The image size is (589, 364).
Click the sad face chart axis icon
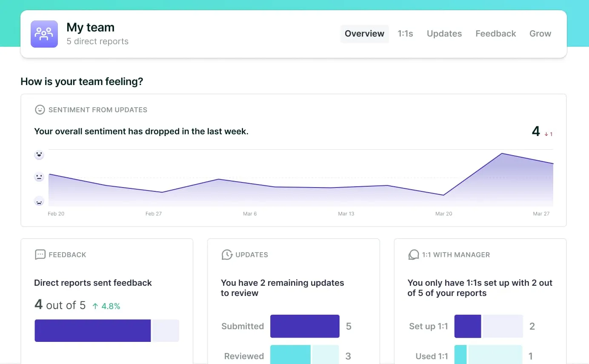(x=39, y=201)
